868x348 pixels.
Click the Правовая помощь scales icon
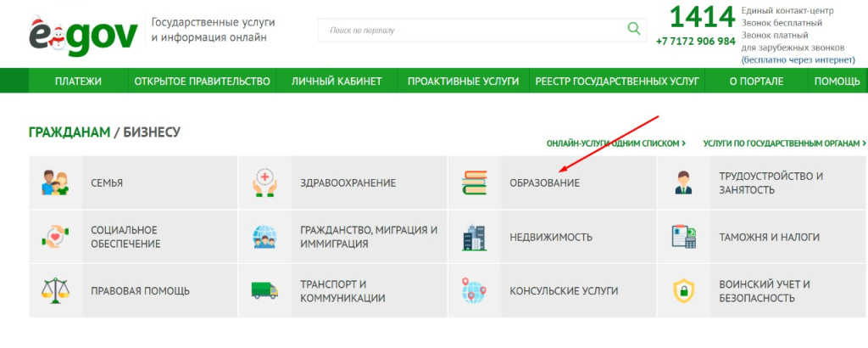[x=55, y=290]
